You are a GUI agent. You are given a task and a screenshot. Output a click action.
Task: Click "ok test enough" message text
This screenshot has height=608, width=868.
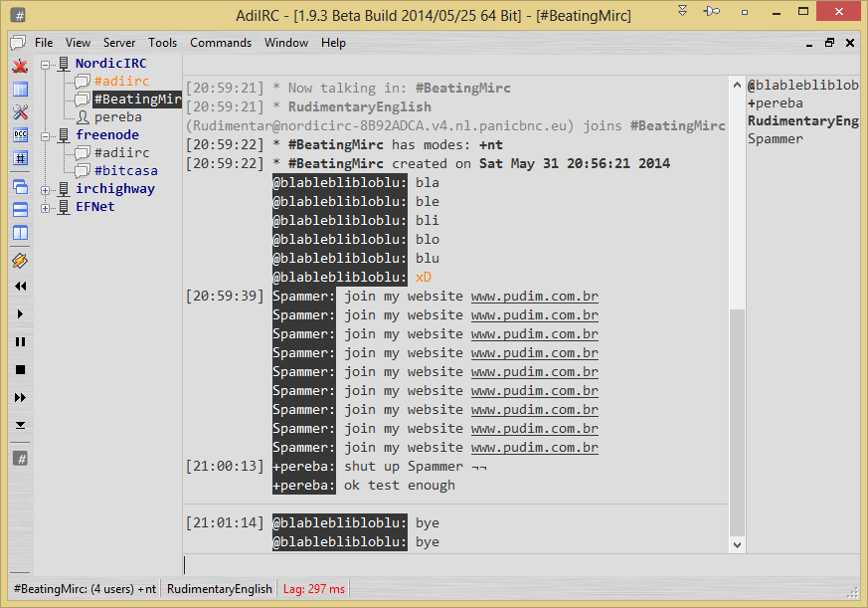[400, 486]
